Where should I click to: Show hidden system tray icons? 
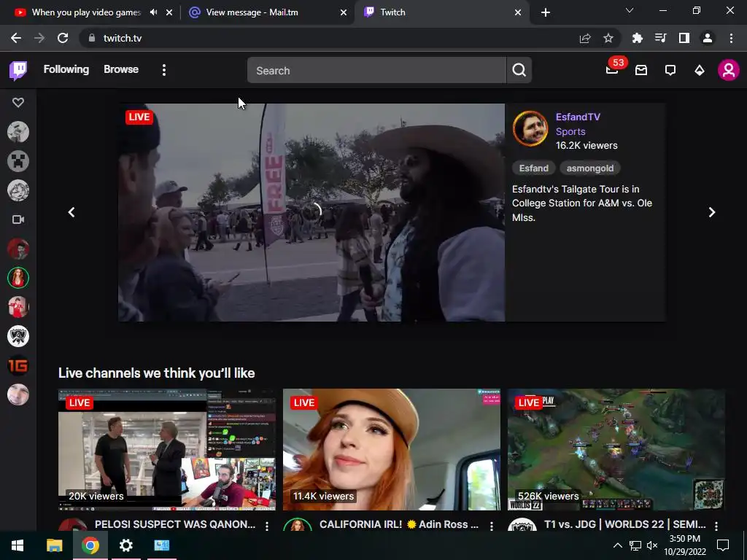point(617,545)
